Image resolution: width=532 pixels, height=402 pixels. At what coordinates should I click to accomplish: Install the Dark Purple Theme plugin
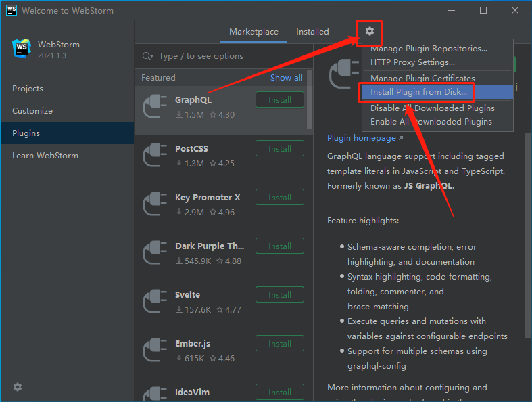tap(280, 246)
